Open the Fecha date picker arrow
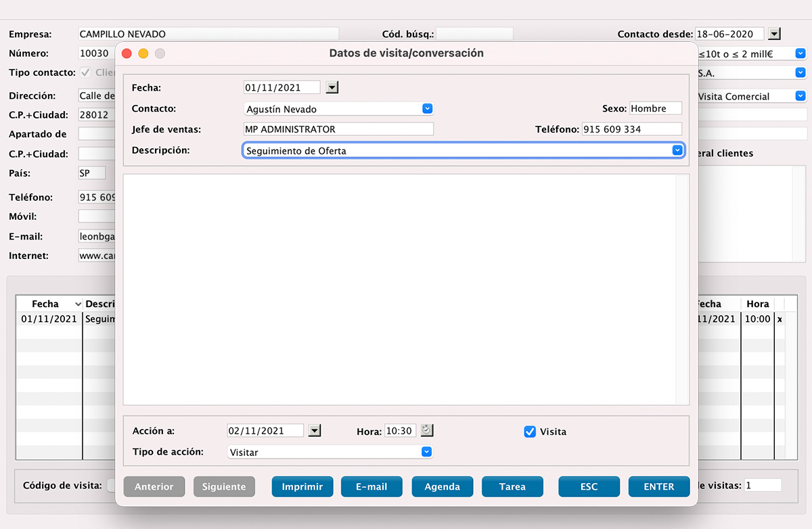The image size is (812, 529). [x=331, y=87]
